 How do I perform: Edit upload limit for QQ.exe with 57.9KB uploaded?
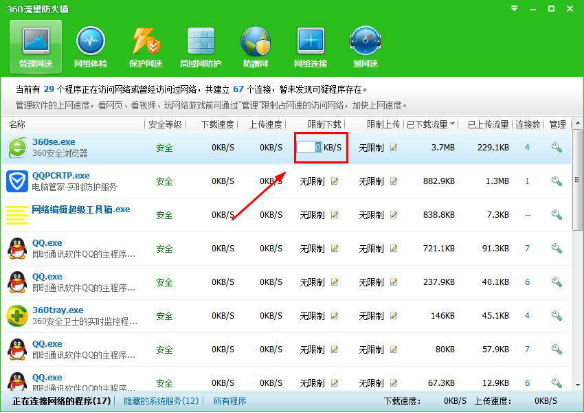394,349
